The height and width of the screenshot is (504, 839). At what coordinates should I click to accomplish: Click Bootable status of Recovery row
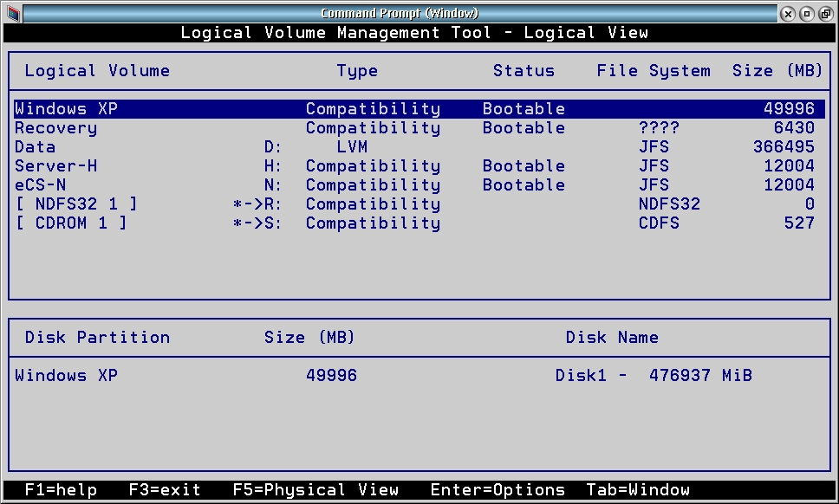pos(524,128)
